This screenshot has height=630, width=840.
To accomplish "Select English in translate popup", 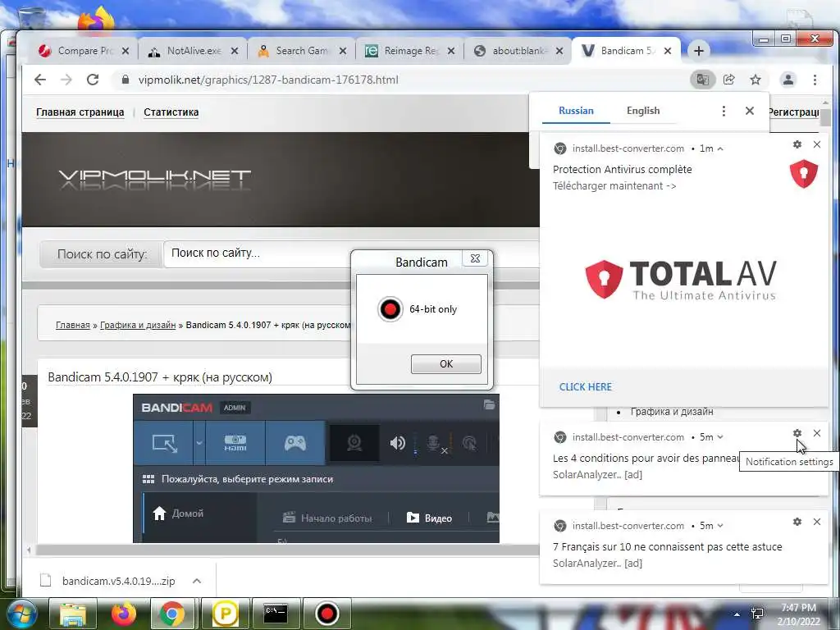I will (x=643, y=111).
